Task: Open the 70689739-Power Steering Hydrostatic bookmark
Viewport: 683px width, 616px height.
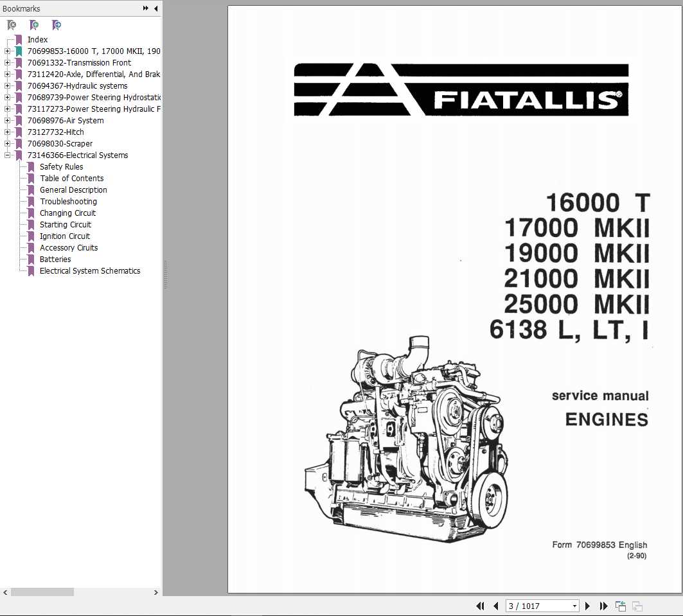Action: [94, 97]
